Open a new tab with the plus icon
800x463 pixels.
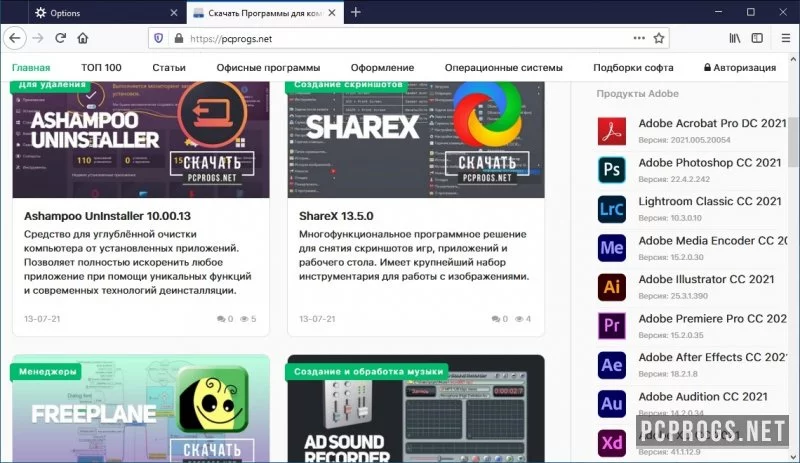356,12
